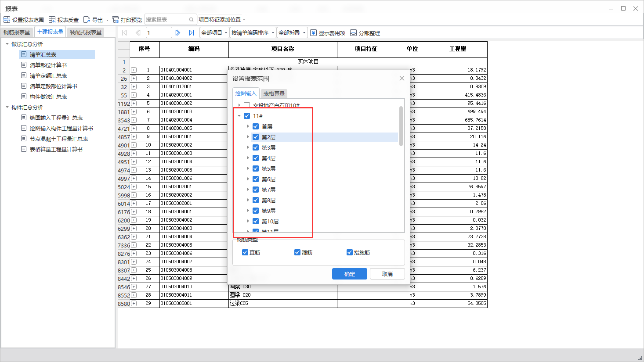Screen dimensions: 644x362
Task: Click the dialog tree vertical scrollbar
Action: (401, 126)
